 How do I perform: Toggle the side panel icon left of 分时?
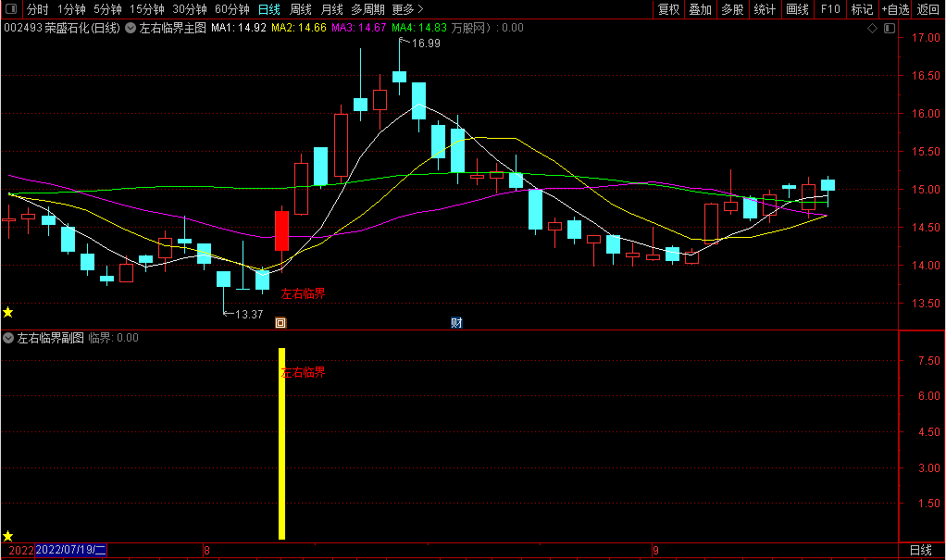coord(11,9)
